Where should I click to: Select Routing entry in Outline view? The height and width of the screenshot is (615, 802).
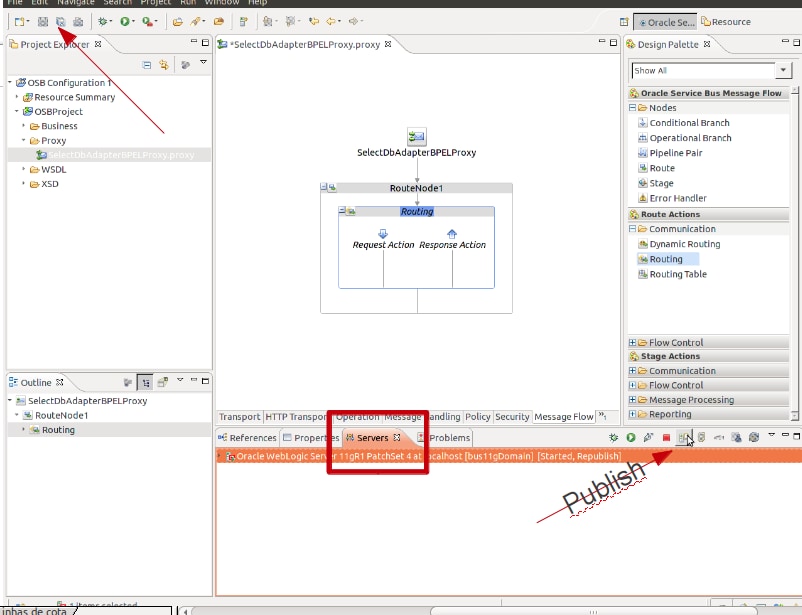(x=52, y=430)
